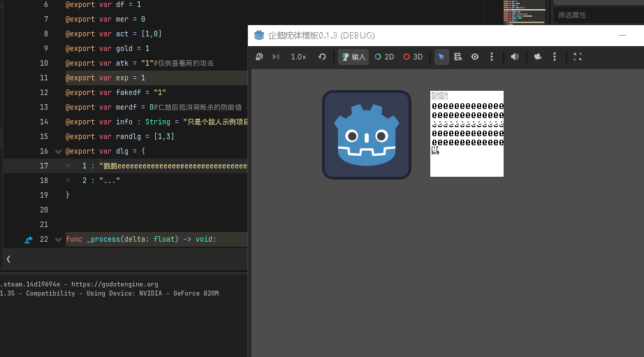Collapse the dlg dictionary at line 16
The width and height of the screenshot is (644, 357).
(x=58, y=152)
